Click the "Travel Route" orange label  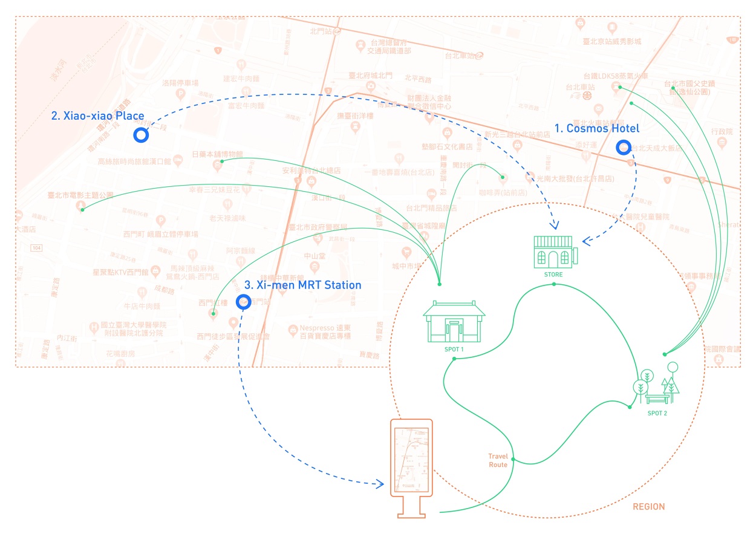click(498, 460)
